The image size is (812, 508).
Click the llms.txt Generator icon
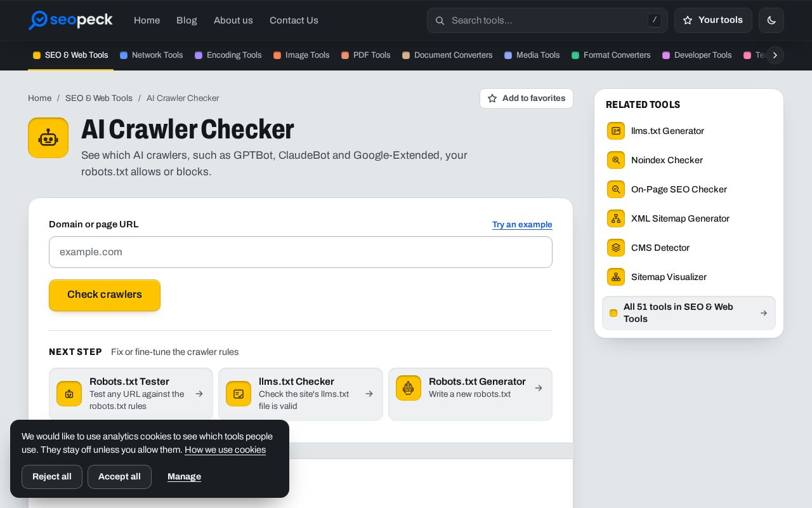616,131
